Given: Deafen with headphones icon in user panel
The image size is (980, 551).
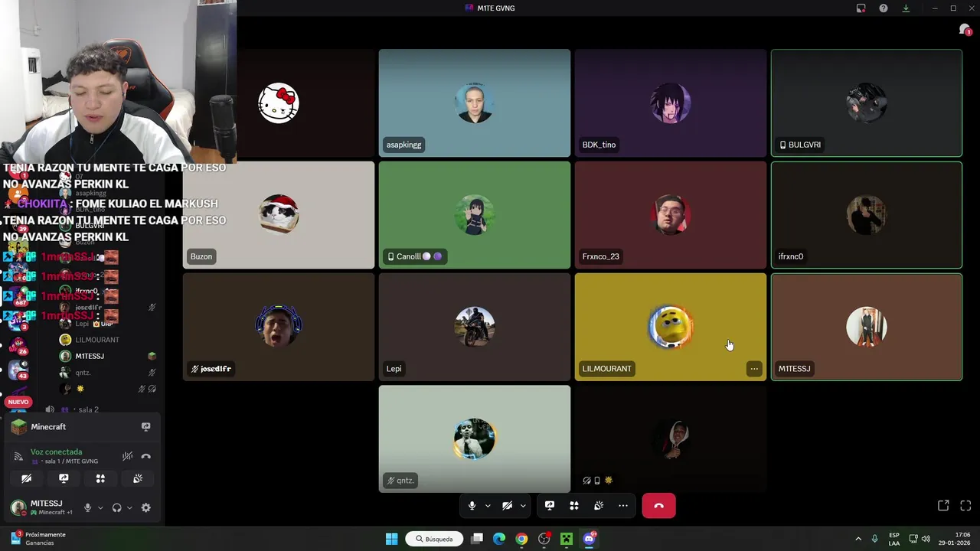Looking at the screenshot, I should (x=116, y=507).
